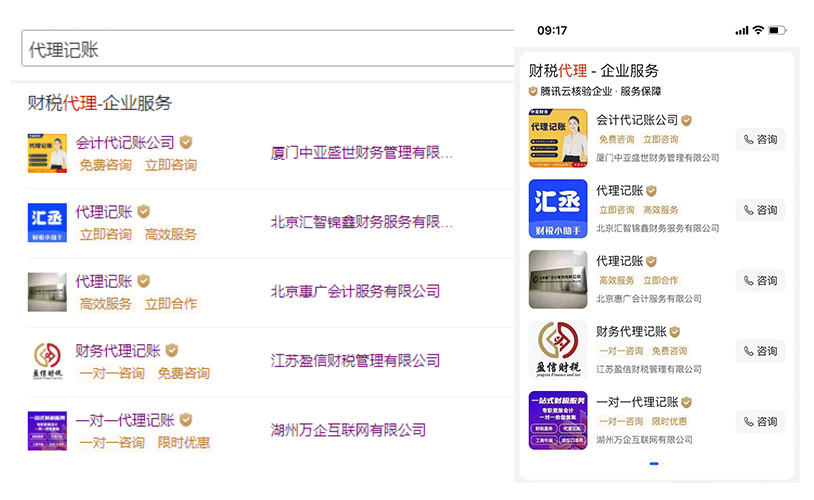Open desktop 一对一代理记账 title link
Screen dimensions: 814x500
coord(125,420)
